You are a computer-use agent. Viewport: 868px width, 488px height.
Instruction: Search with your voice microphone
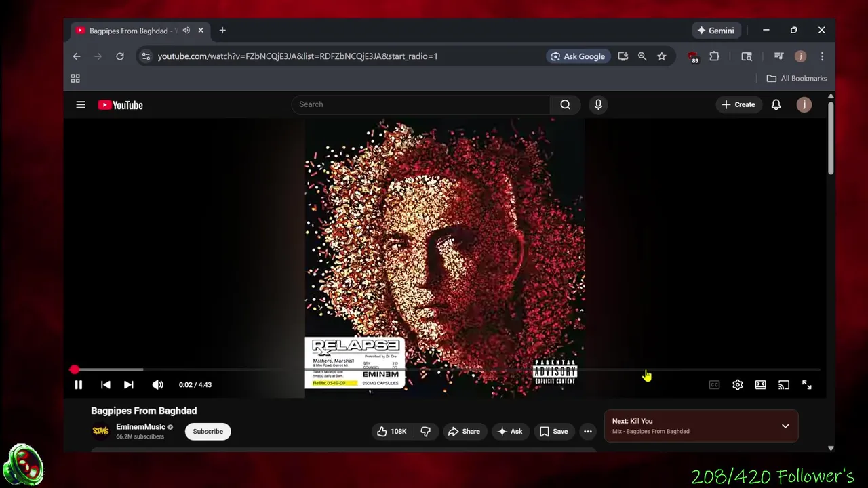pos(598,104)
